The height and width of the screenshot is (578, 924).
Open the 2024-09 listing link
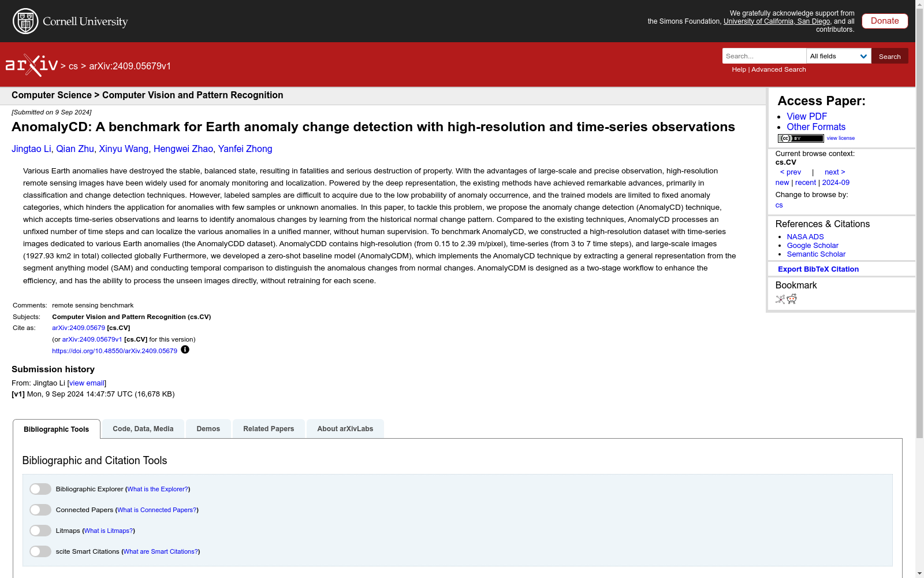(x=836, y=183)
